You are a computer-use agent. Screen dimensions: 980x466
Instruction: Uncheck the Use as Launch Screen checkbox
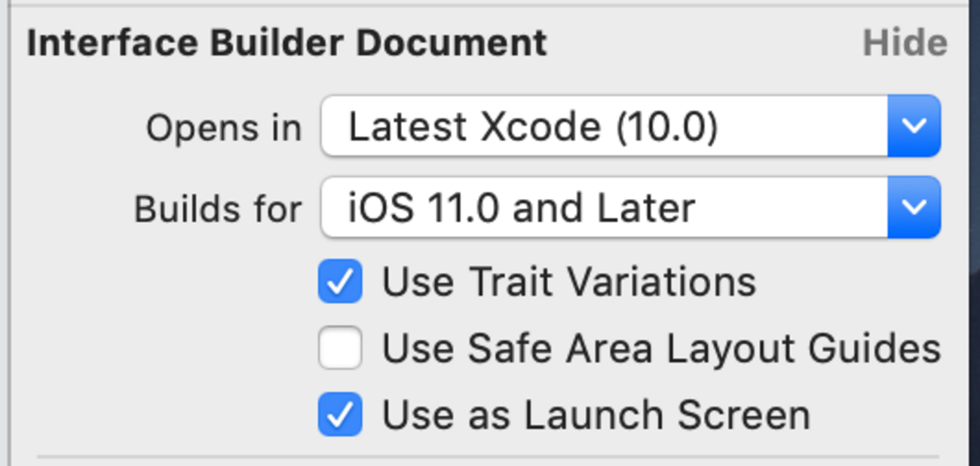(340, 415)
